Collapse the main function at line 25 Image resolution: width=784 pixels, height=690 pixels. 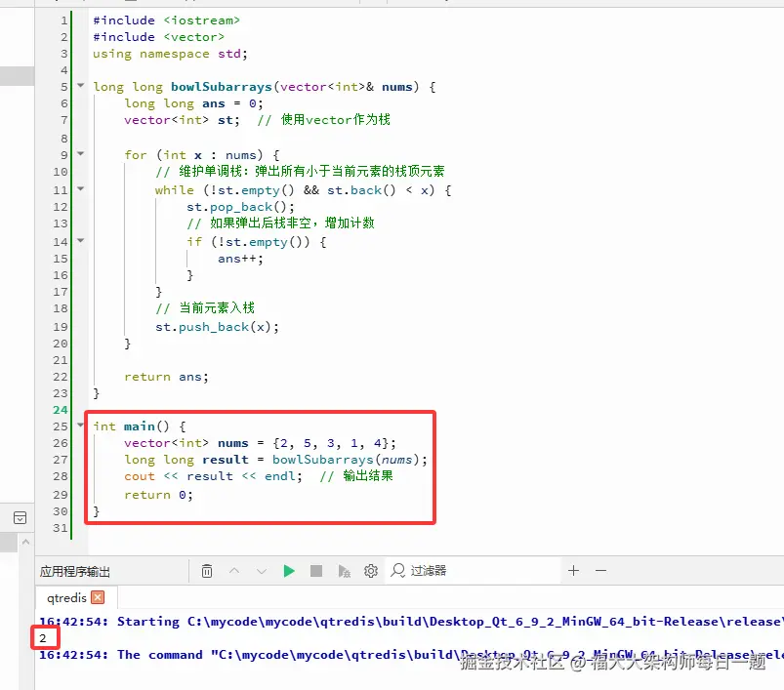coord(80,426)
